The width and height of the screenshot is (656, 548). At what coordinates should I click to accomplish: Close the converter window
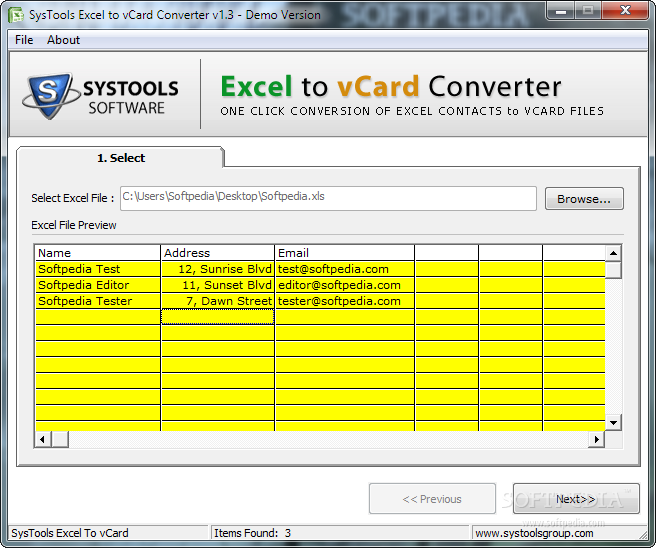coord(625,10)
